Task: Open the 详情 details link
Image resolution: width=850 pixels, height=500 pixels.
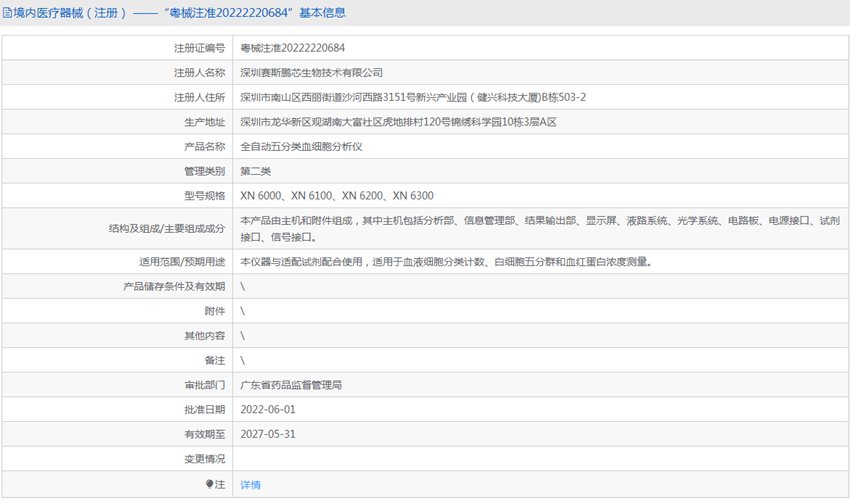Action: [250, 485]
